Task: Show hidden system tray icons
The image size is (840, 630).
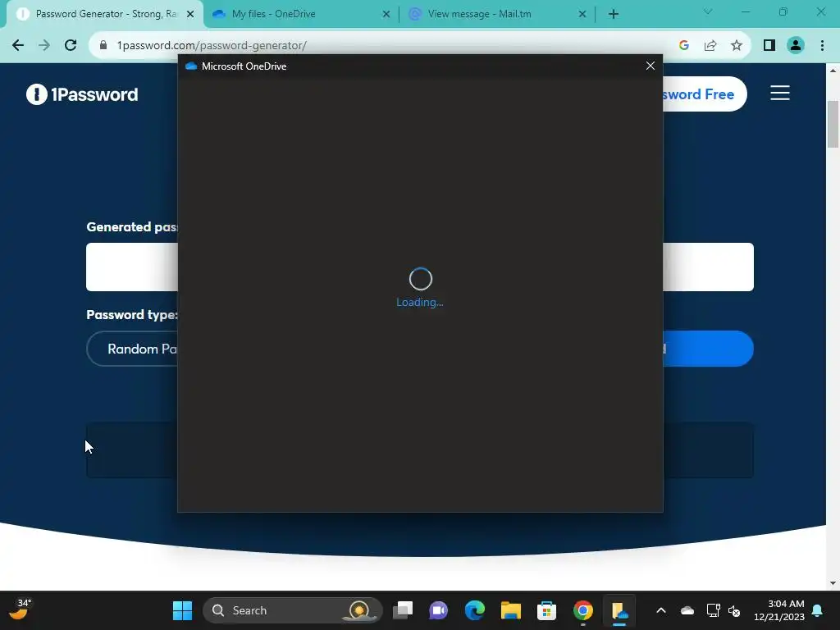Action: click(661, 610)
